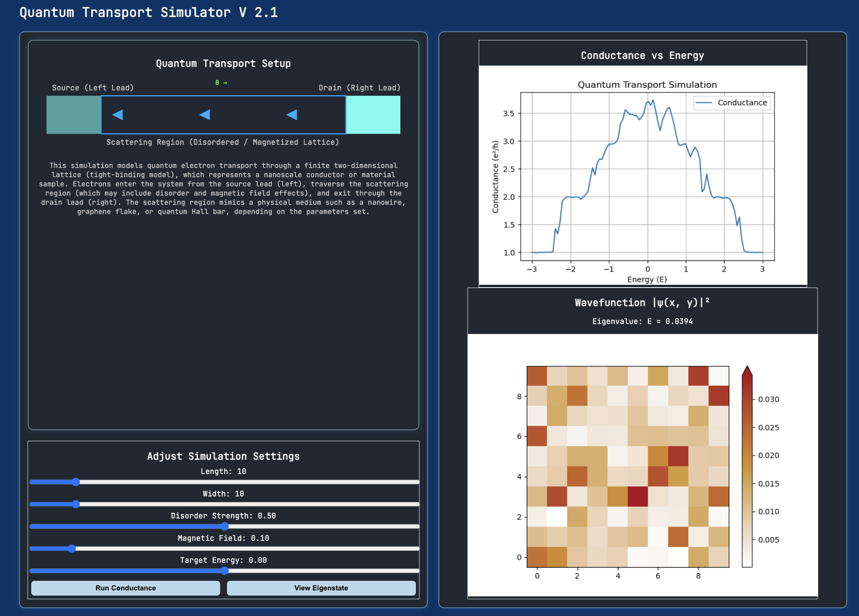Screen dimensions: 859x616
Task: Click the Magnetic Field slider handle
Action: coord(72,548)
